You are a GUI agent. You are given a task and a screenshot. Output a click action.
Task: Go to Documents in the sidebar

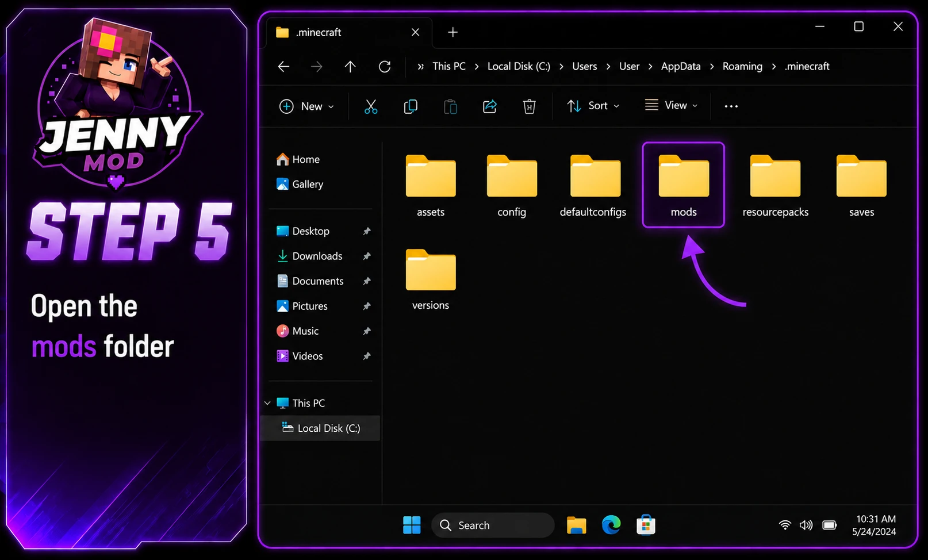coord(310,281)
